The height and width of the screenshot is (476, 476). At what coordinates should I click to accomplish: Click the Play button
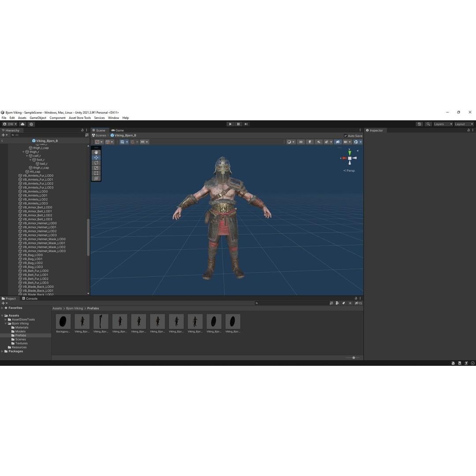[230, 124]
